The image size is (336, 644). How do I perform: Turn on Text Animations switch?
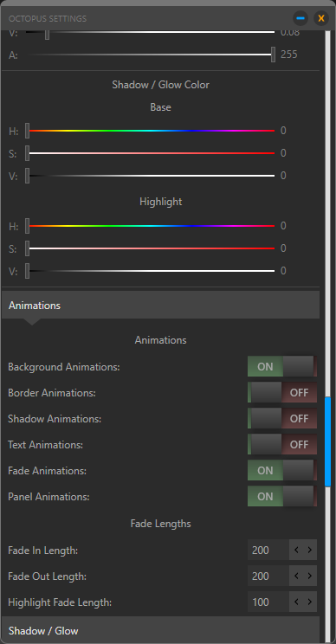pyautogui.click(x=282, y=445)
